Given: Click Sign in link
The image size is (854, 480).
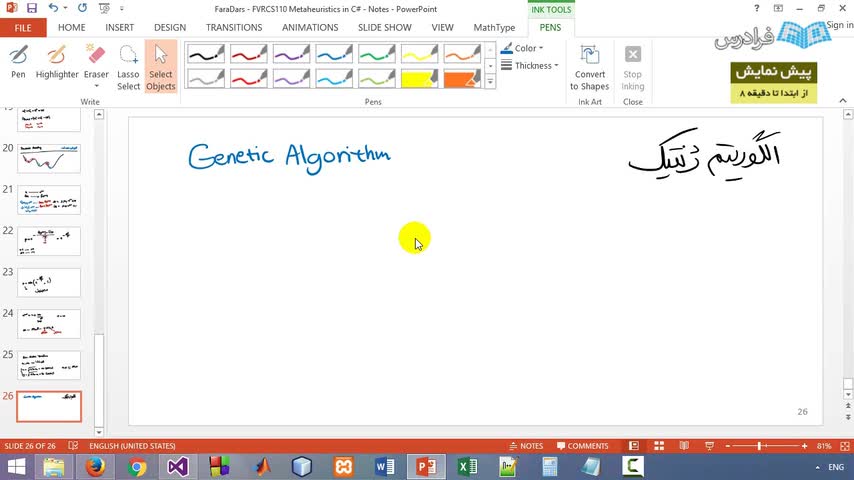Looking at the screenshot, I should tap(839, 25).
